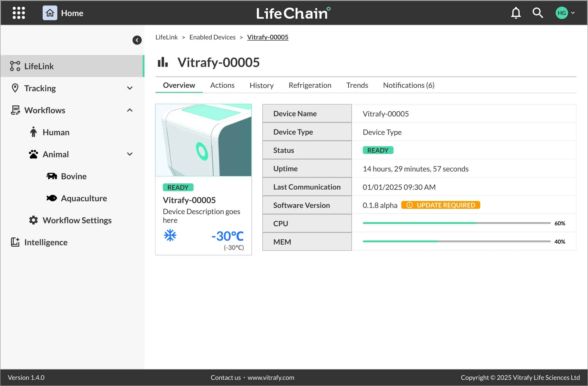Click the bar chart icon beside title
Screen dimensions: 588x386
click(x=163, y=62)
